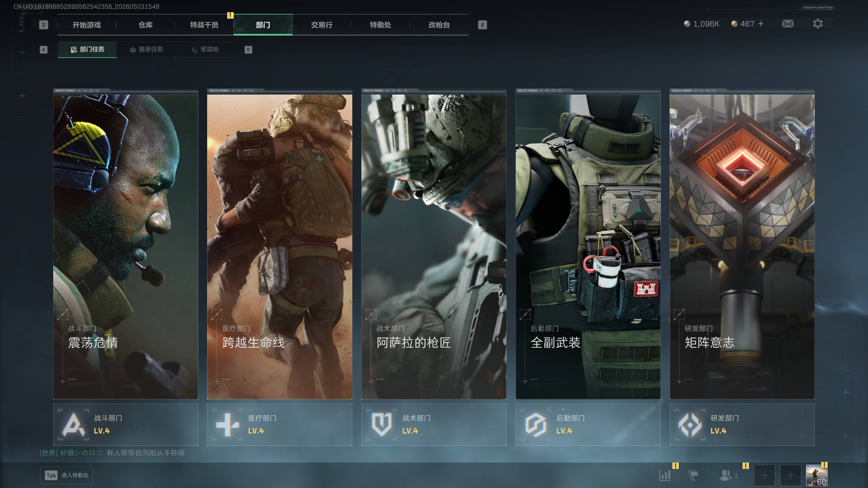Screen dimensions: 868x488
Task: Open the 仓库 tab
Action: click(x=145, y=25)
